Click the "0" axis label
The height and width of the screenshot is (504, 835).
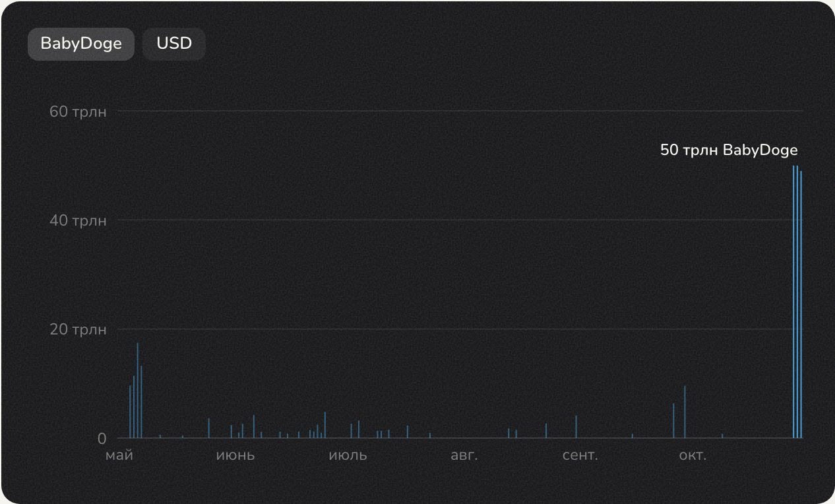click(x=102, y=439)
